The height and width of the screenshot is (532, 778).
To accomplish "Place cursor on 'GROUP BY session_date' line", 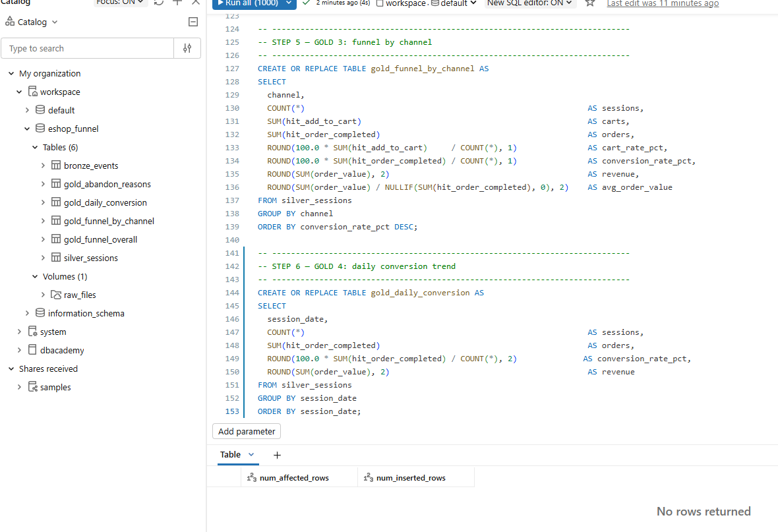I will tap(307, 398).
